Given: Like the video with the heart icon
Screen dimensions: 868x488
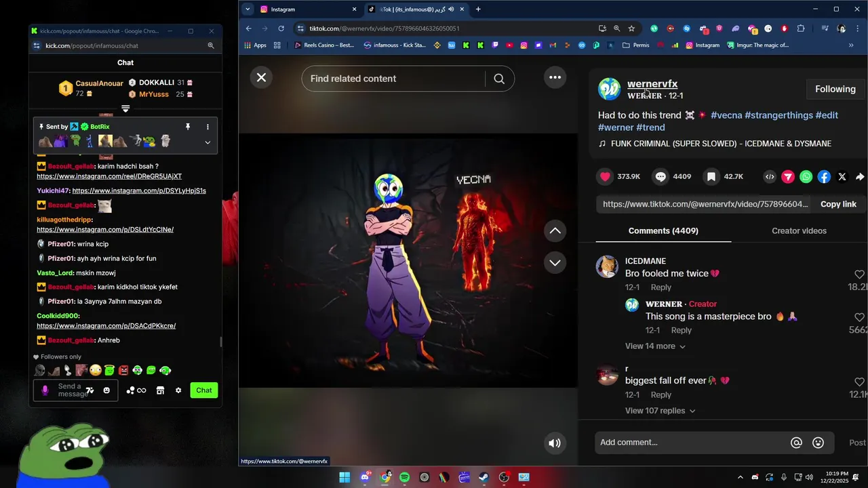Looking at the screenshot, I should tap(605, 176).
